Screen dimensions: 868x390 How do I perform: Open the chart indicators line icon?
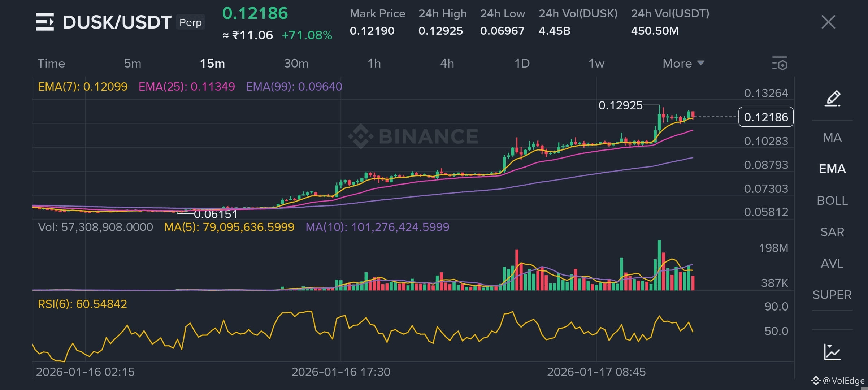832,352
